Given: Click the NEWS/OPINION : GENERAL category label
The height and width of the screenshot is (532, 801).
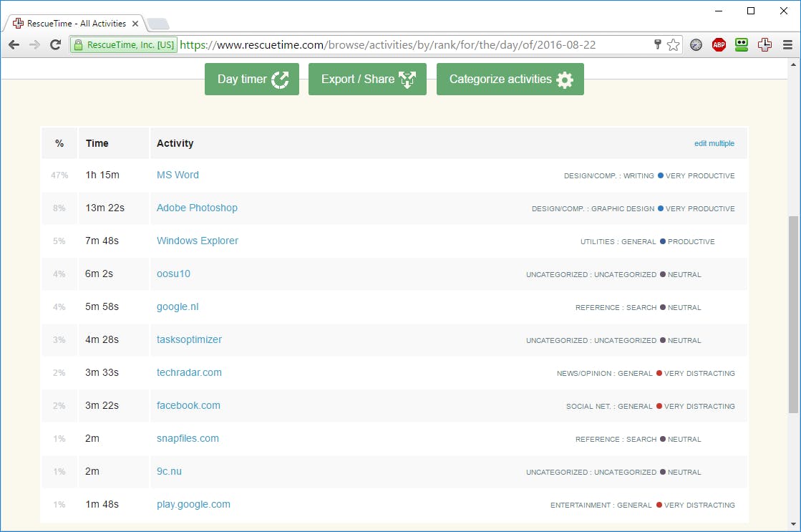Looking at the screenshot, I should click(x=604, y=374).
